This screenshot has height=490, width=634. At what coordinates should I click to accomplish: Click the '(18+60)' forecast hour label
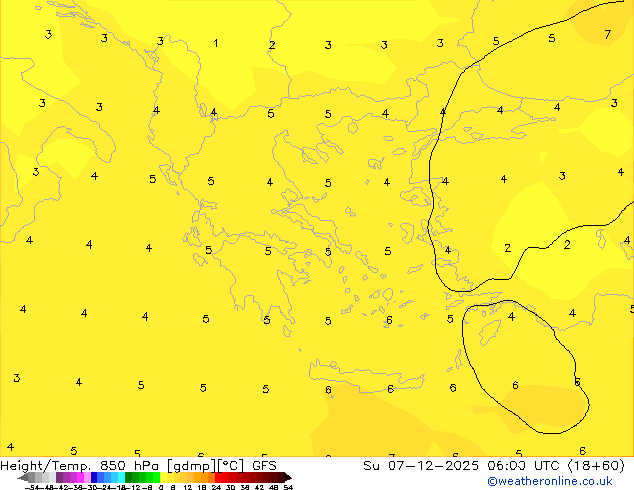[x=596, y=466]
